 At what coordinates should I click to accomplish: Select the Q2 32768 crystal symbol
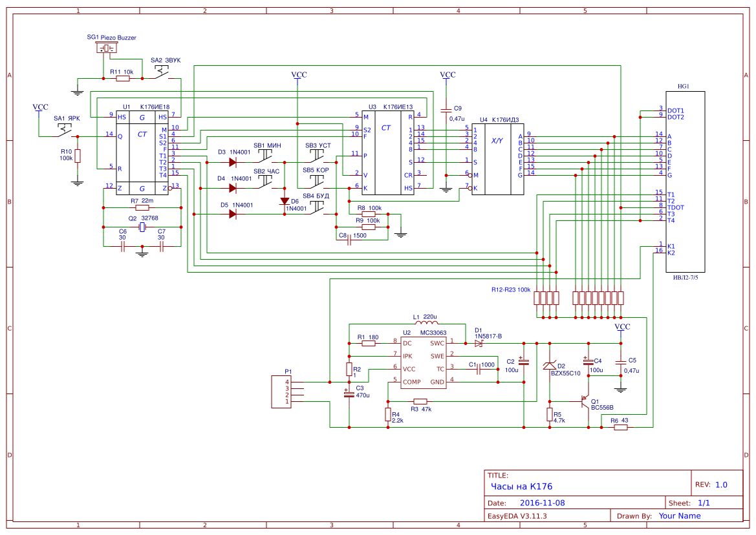(x=142, y=227)
